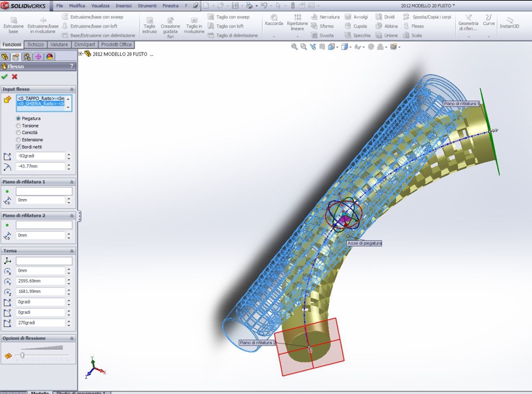Click Taglio con loft
Viewport: 532px width, 394px height.
(226, 26)
